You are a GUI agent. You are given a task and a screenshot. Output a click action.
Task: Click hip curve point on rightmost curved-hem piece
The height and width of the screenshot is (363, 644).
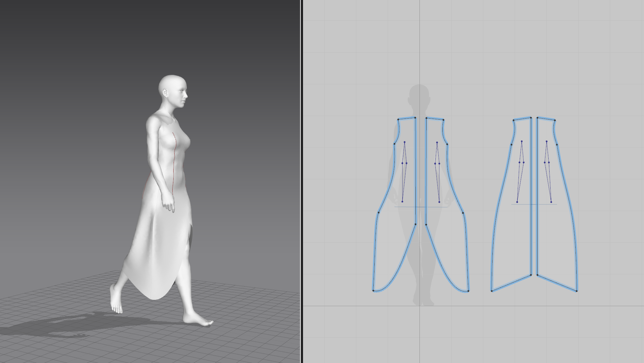[463, 213]
